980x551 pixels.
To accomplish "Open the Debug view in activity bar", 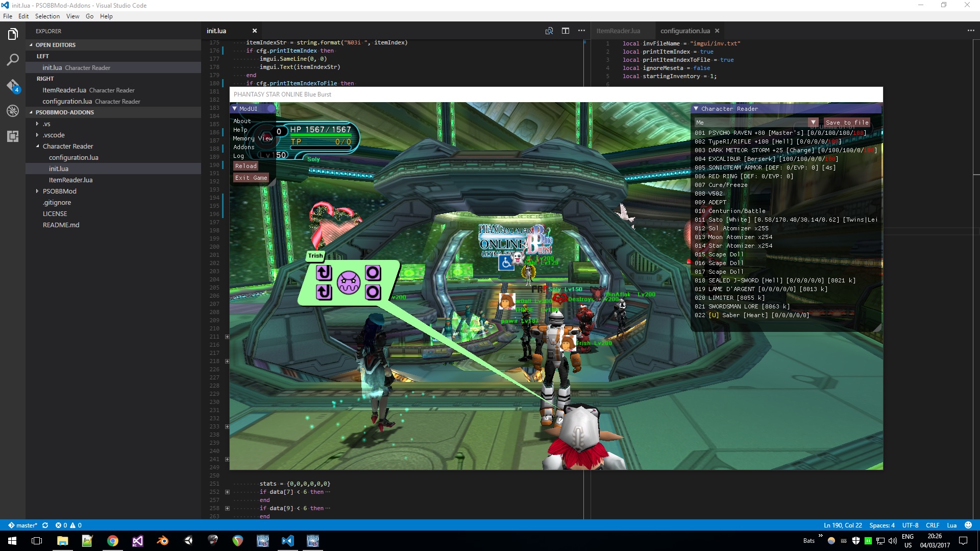I will click(x=13, y=111).
